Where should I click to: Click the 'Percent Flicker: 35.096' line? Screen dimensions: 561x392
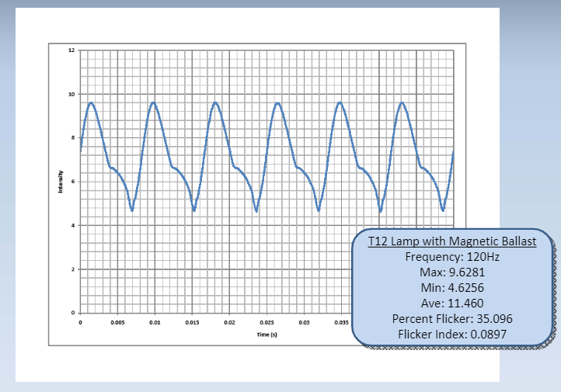point(452,319)
